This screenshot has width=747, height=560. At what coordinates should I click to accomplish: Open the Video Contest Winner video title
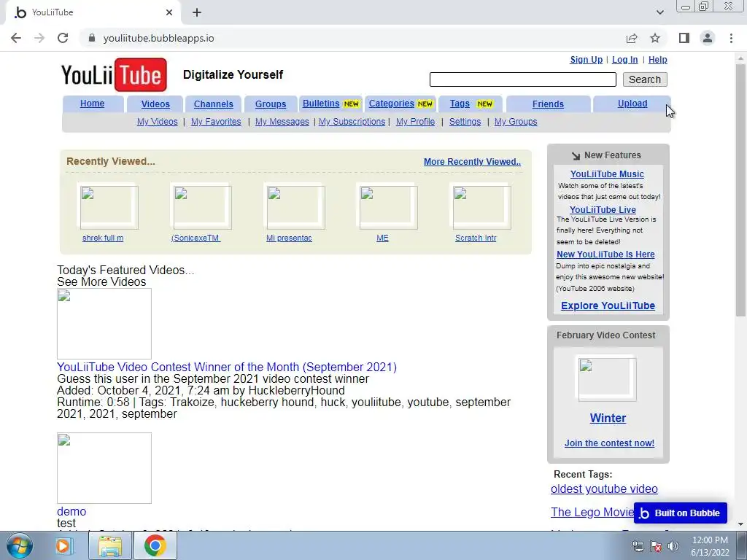pyautogui.click(x=227, y=367)
